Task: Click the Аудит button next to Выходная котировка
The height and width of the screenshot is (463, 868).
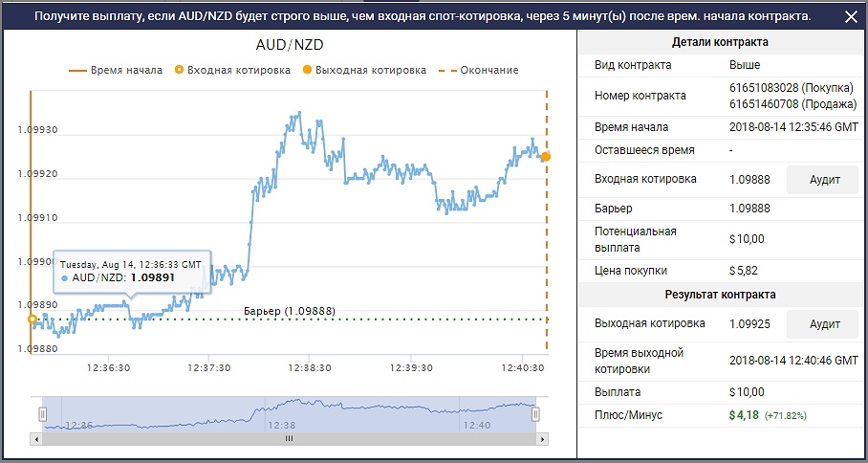Action: point(825,324)
